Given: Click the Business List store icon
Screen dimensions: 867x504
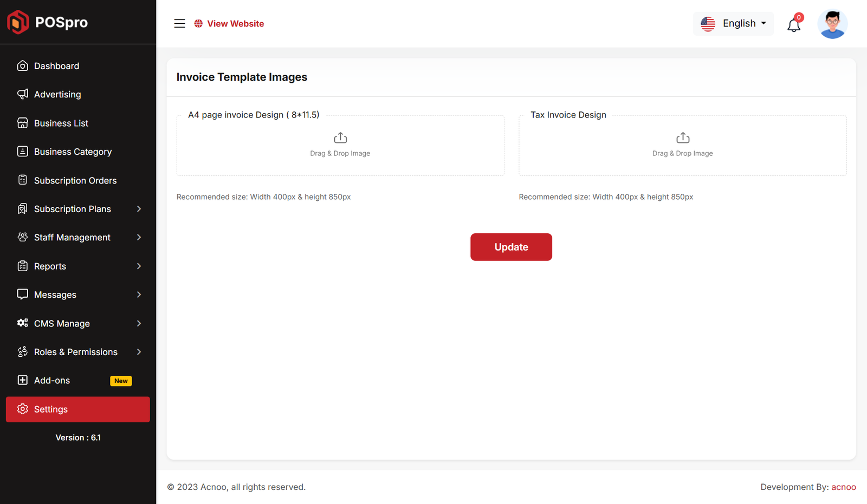Looking at the screenshot, I should 23,123.
